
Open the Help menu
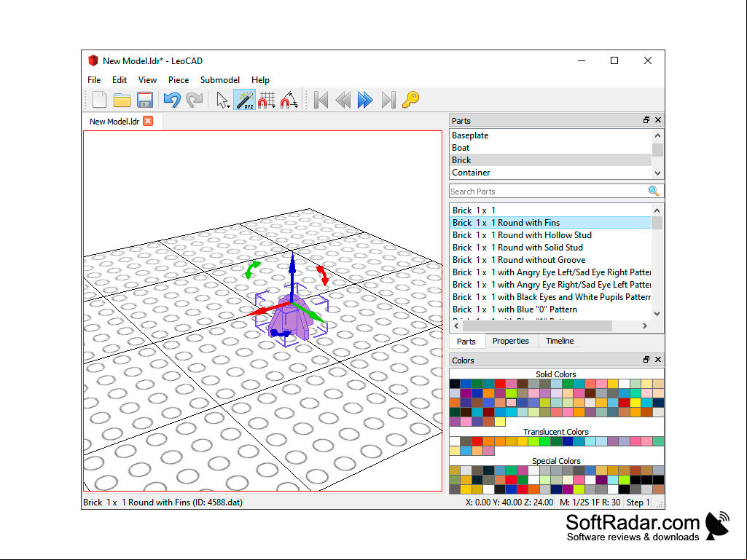(x=260, y=80)
